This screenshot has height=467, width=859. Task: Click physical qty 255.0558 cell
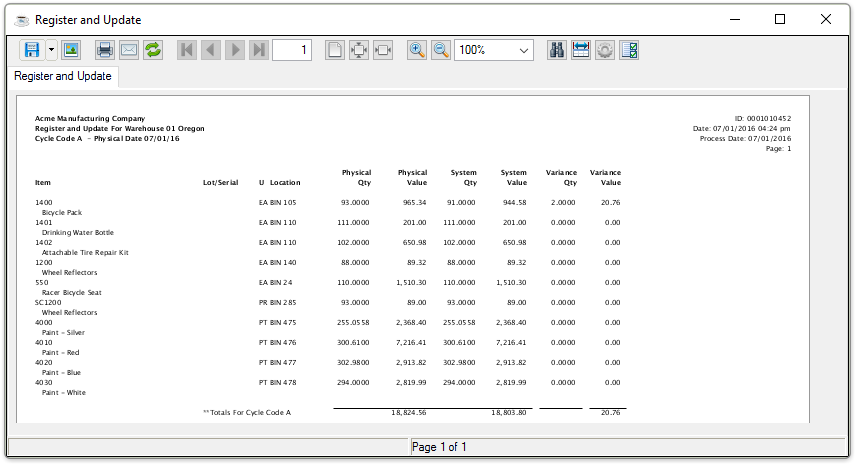[353, 322]
